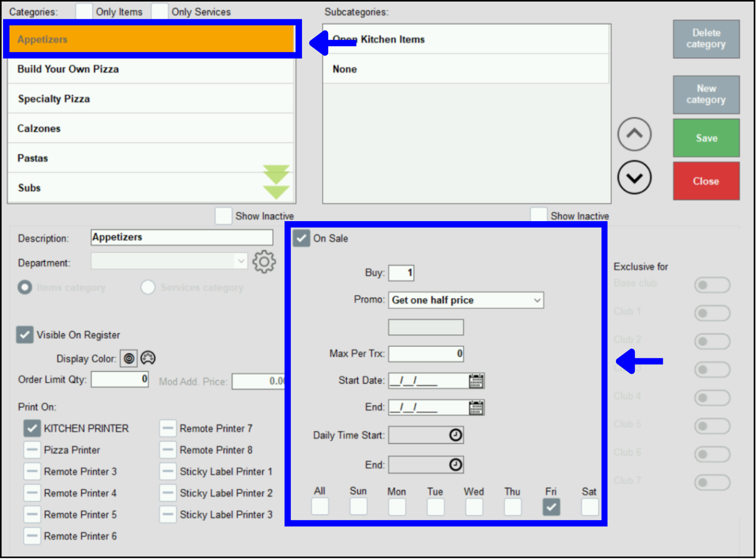Click the New category button
Viewport: 756px width, 559px height.
[x=706, y=94]
